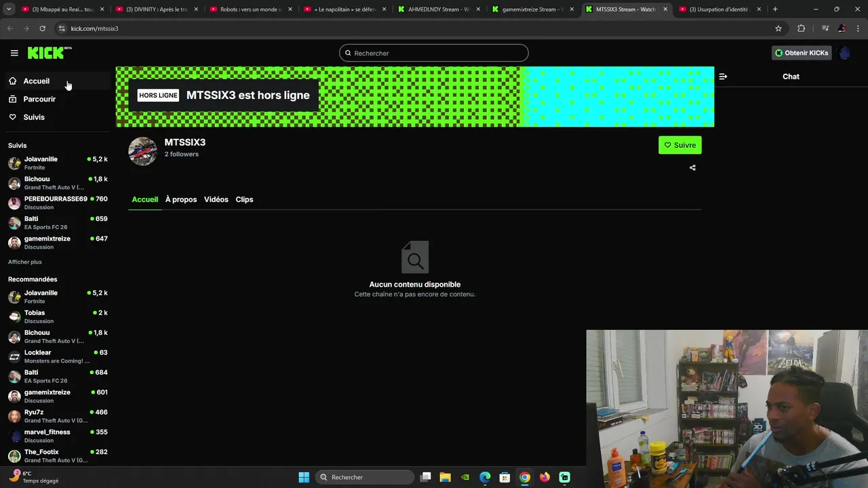
Task: Click Jolavanille avatar in Recommandées list
Action: pos(14,297)
